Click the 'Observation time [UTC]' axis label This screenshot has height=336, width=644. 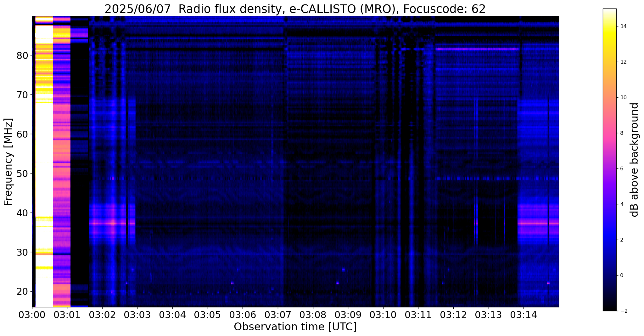[295, 327]
